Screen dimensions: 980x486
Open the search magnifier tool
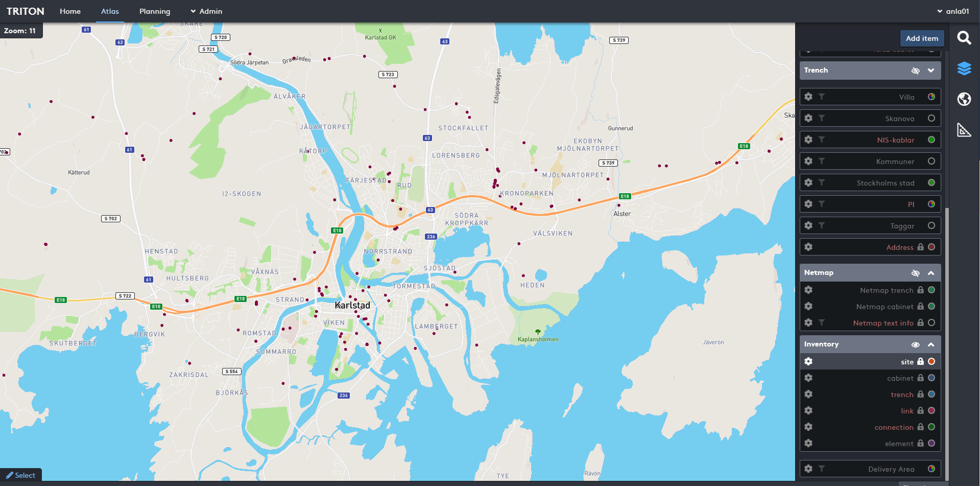pyautogui.click(x=964, y=38)
